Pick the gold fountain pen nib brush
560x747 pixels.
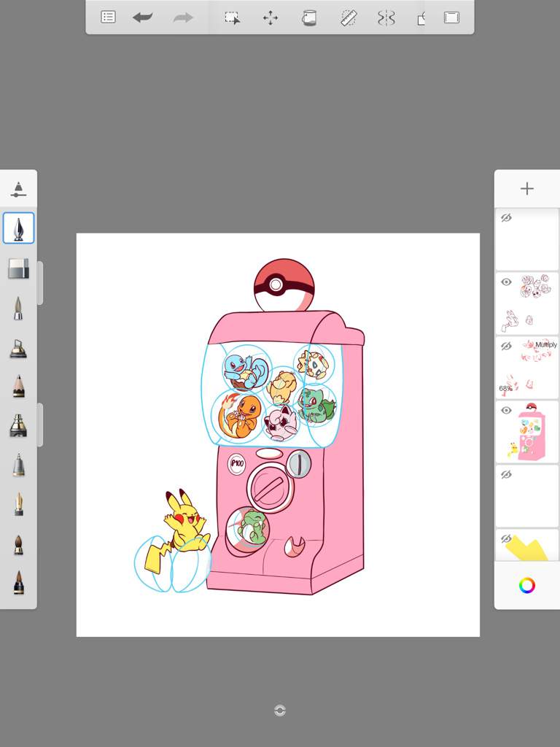[18, 504]
